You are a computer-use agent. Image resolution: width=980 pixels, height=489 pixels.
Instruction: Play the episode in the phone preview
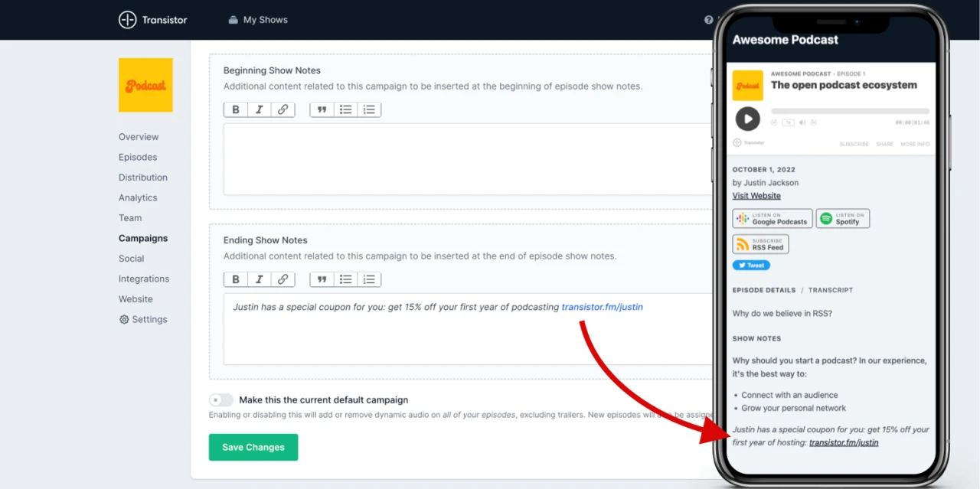747,119
